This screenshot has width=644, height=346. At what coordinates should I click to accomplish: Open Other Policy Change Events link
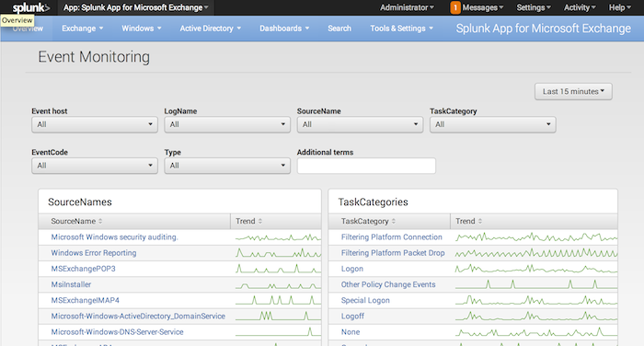388,284
